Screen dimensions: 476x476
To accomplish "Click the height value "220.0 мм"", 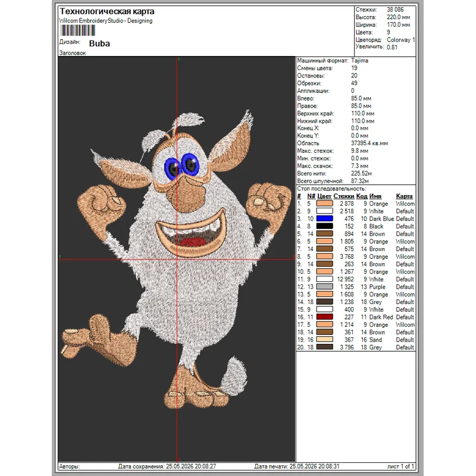I will pyautogui.click(x=398, y=17).
